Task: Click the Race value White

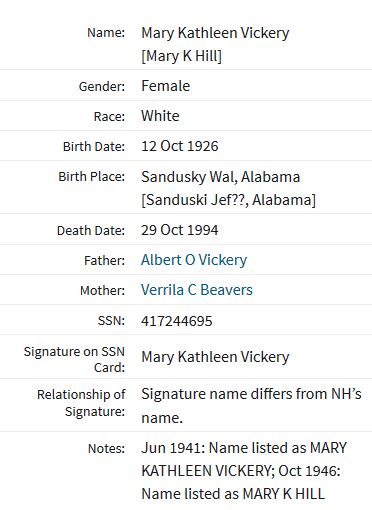Action: [160, 116]
